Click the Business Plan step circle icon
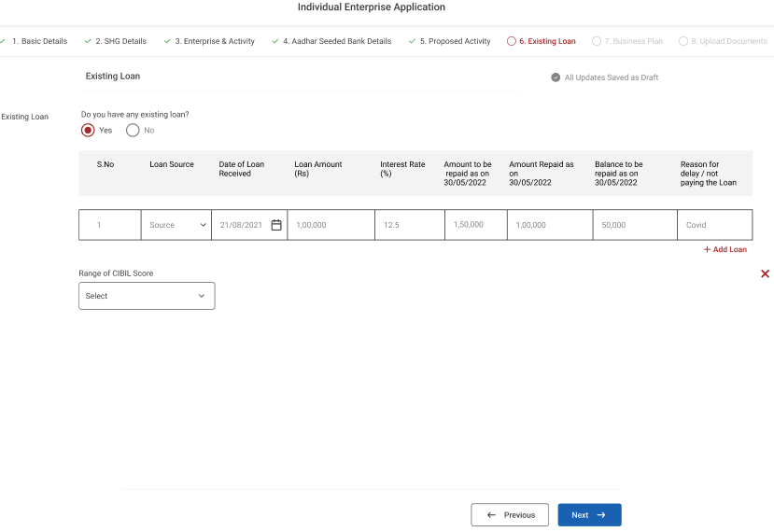This screenshot has width=774, height=532. click(597, 41)
